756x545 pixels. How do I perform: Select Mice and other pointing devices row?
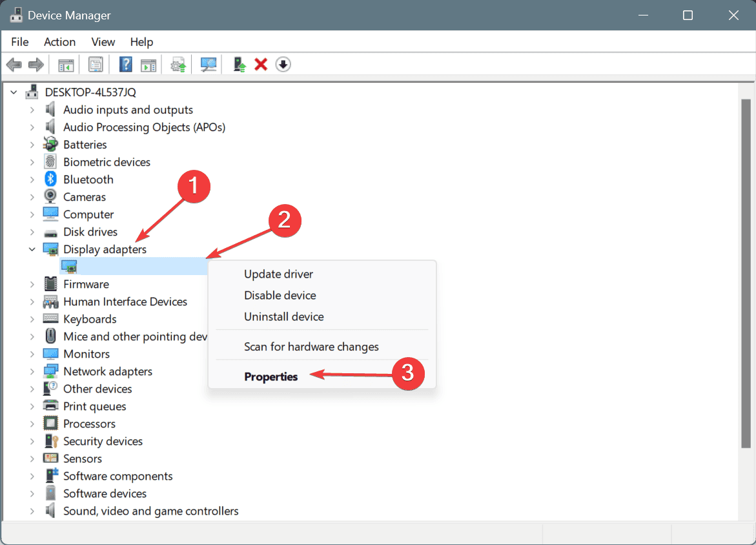[135, 336]
